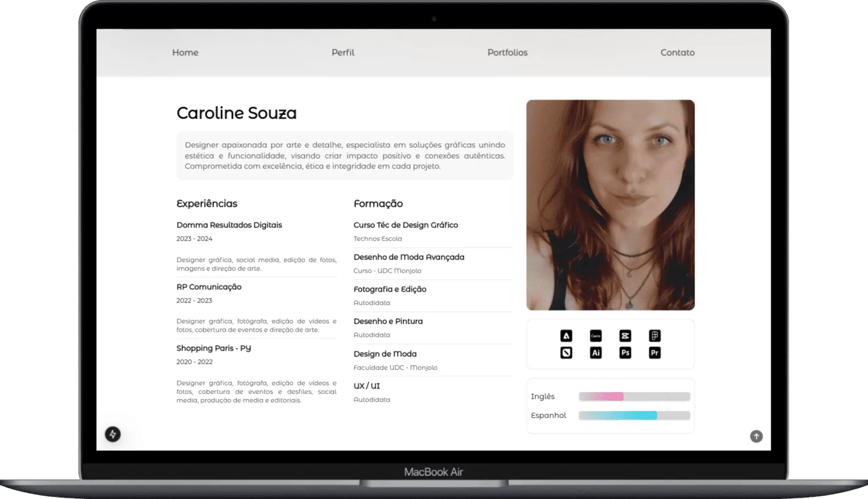Click the lightning bolt badge icon

[113, 434]
